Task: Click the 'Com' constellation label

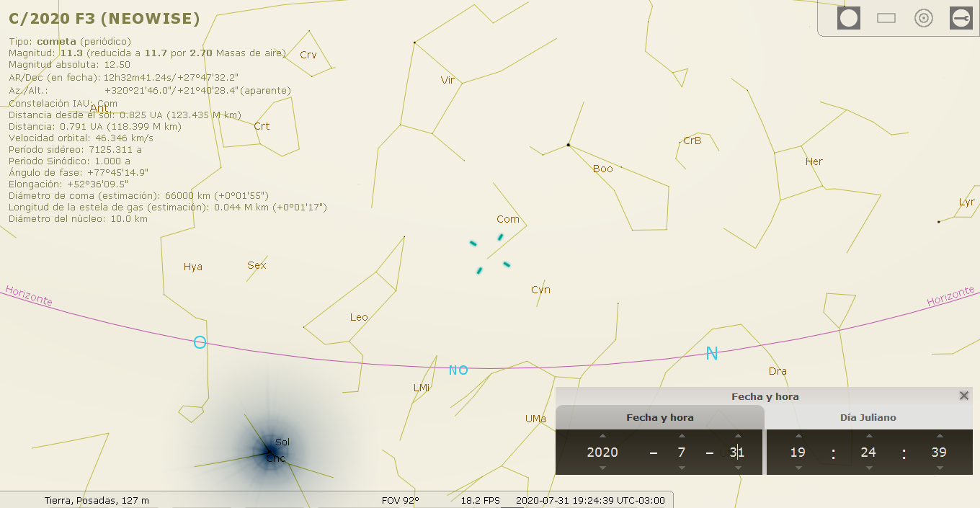Action: [508, 219]
